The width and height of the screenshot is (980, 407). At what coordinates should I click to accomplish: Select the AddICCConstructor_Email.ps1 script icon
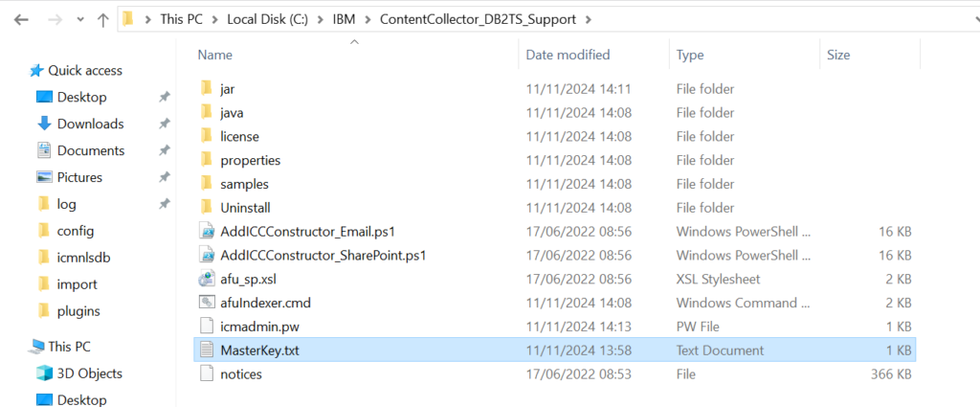[207, 232]
